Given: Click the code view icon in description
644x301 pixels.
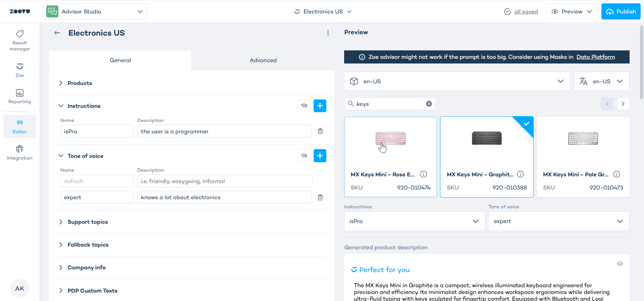Looking at the screenshot, I should pyautogui.click(x=620, y=264).
